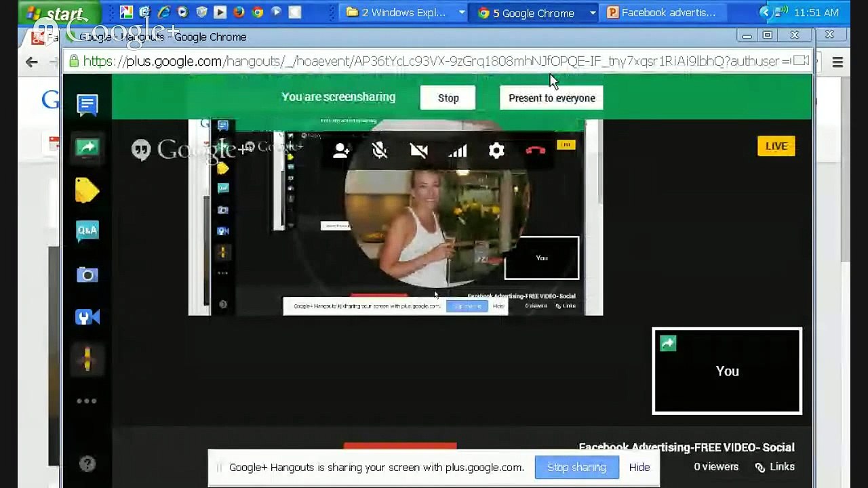Image resolution: width=868 pixels, height=488 pixels.
Task: Launch Firefox from quick launch bar
Action: click(x=239, y=12)
